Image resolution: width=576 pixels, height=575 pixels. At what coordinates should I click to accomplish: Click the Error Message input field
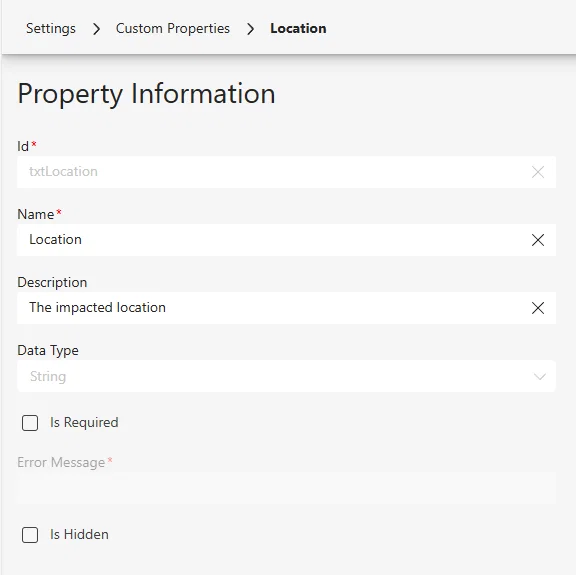pos(287,488)
